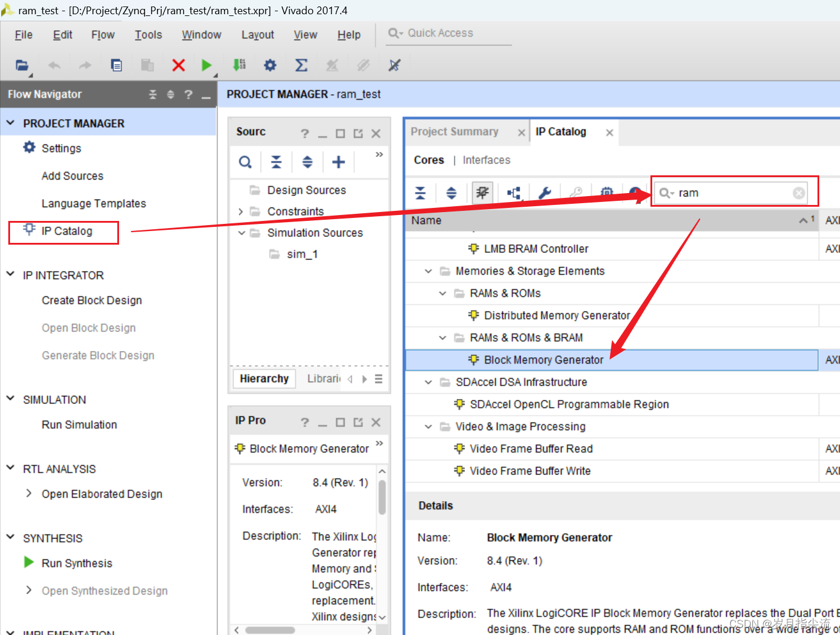
Task: Collapse all in IP Catalog toolbar
Action: click(x=421, y=193)
